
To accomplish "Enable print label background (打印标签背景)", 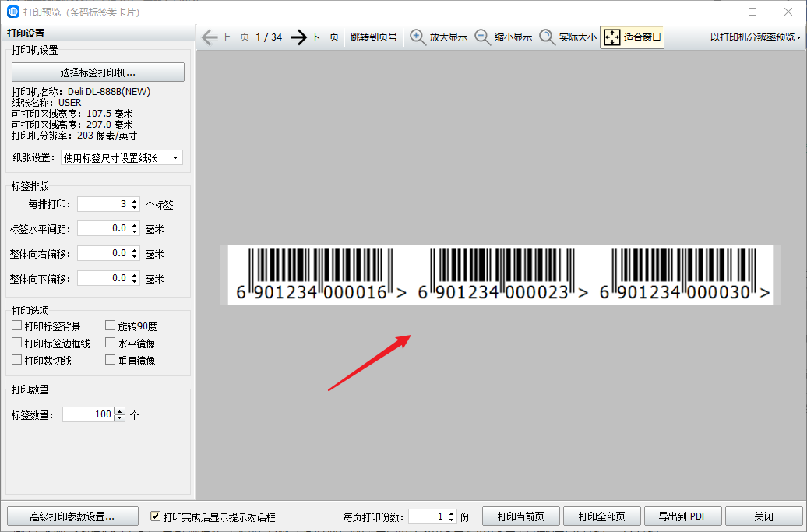I will point(17,326).
